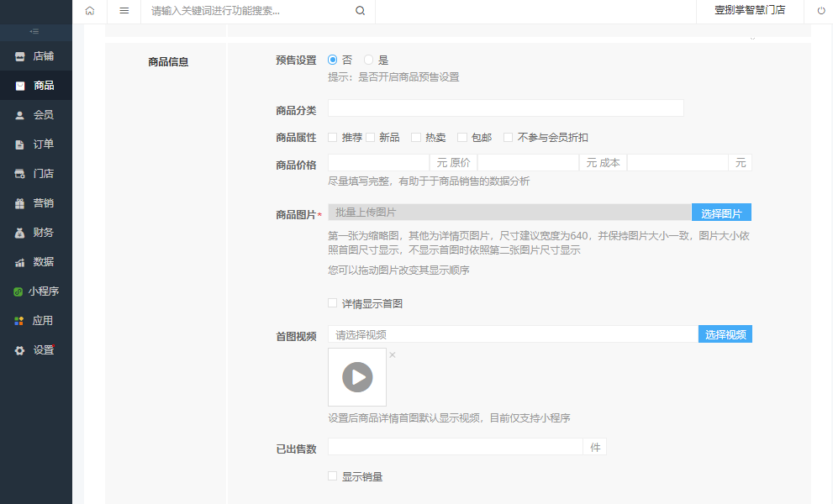Click the search magnifier icon
This screenshot has width=833, height=504.
361,11
